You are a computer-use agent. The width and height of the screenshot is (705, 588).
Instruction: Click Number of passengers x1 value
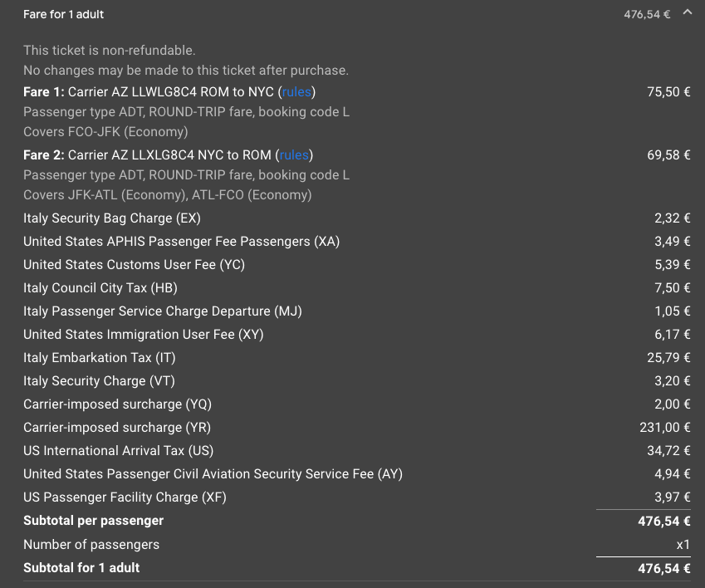point(683,544)
